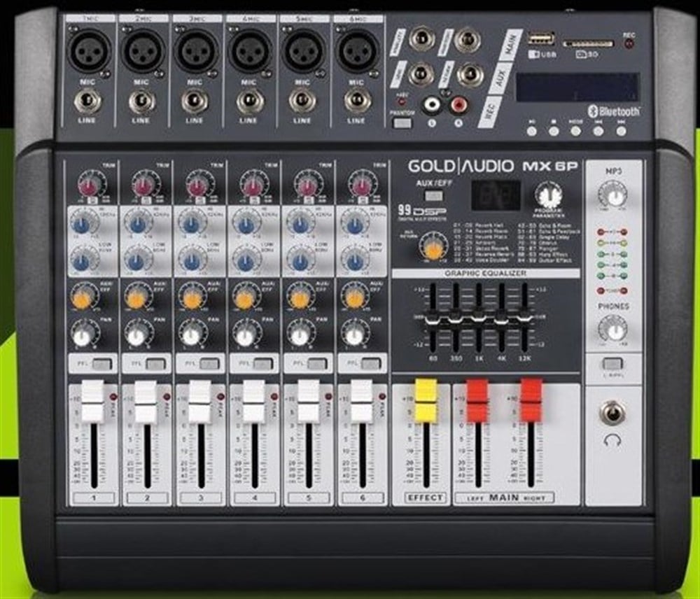The height and width of the screenshot is (599, 700).
Task: Click the red MAIN left fader
Action: point(477,400)
